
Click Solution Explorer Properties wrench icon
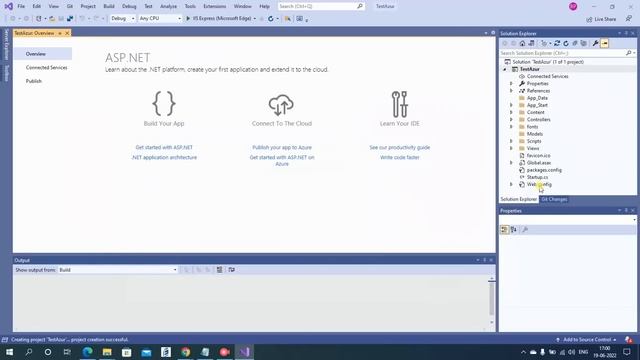596,43
